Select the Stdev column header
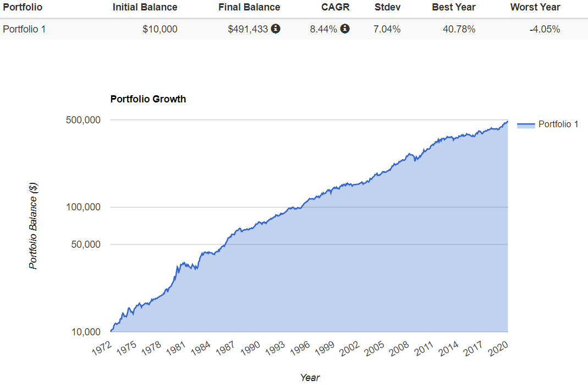Screen dimensions: 588x386 387,7
